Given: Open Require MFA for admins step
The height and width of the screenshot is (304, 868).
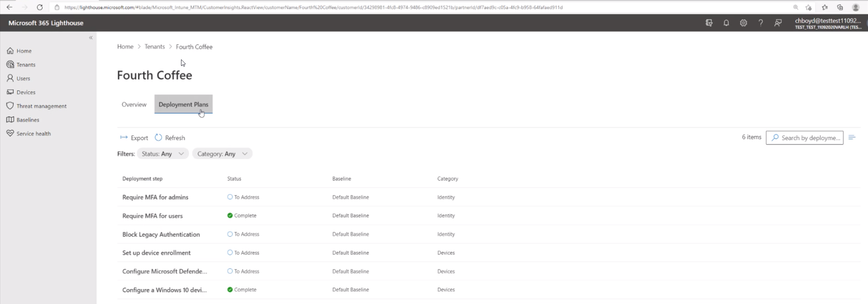Looking at the screenshot, I should 155,197.
